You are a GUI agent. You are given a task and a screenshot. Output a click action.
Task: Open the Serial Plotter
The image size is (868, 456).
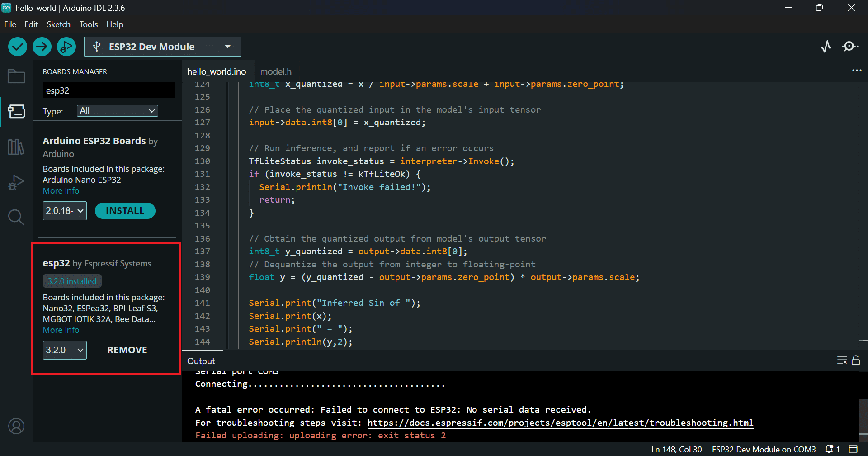[826, 47]
